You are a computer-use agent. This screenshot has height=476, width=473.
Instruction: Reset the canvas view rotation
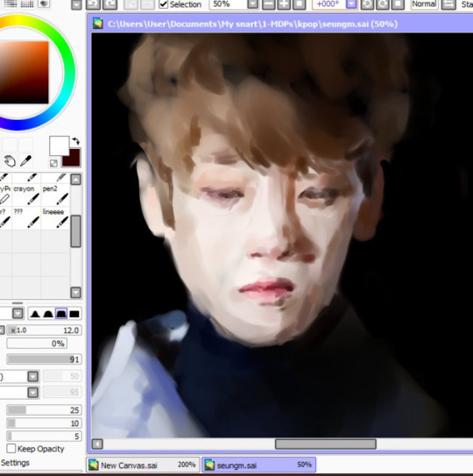398,4
